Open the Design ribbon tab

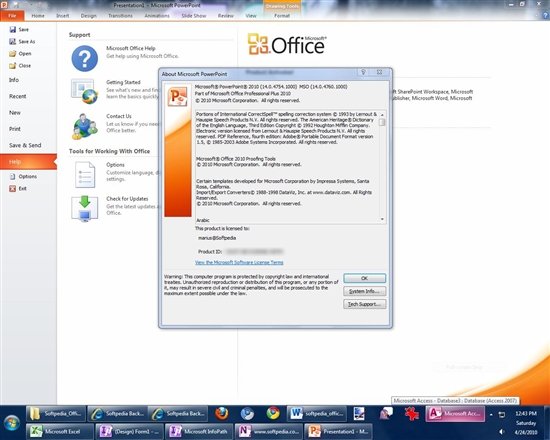click(x=88, y=16)
